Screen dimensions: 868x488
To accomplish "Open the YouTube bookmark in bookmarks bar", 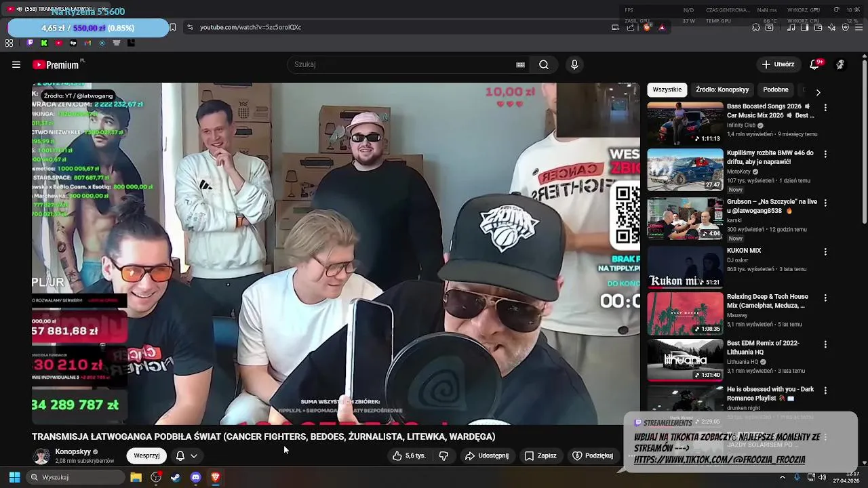I will tap(58, 43).
